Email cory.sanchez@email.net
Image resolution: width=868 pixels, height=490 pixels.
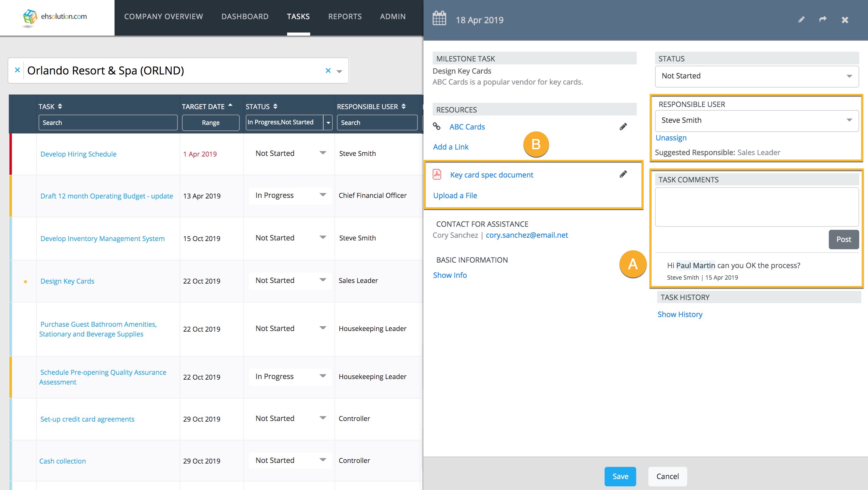click(527, 235)
